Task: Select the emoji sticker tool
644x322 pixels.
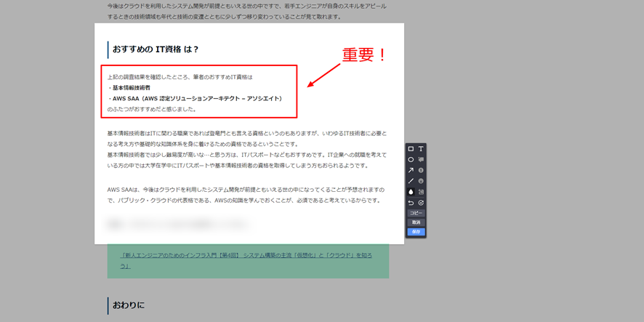Action: (x=421, y=181)
